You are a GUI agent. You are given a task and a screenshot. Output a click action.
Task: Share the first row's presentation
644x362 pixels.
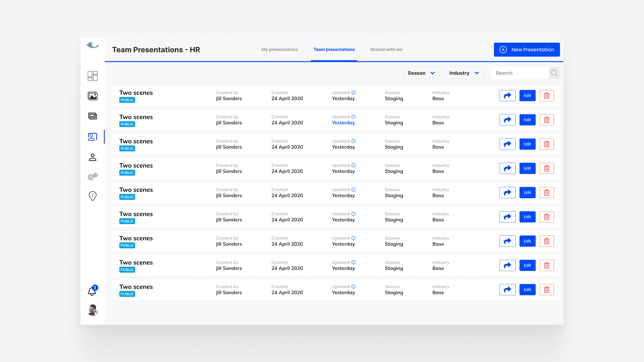point(507,95)
